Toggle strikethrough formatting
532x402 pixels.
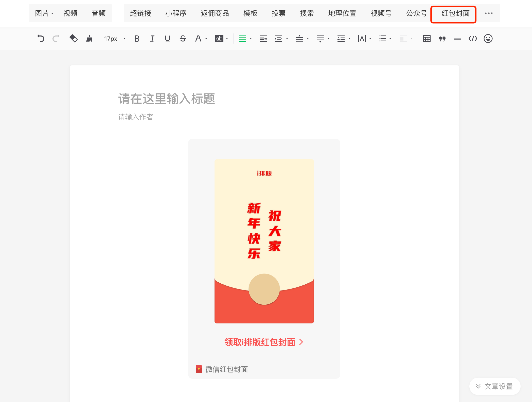183,39
